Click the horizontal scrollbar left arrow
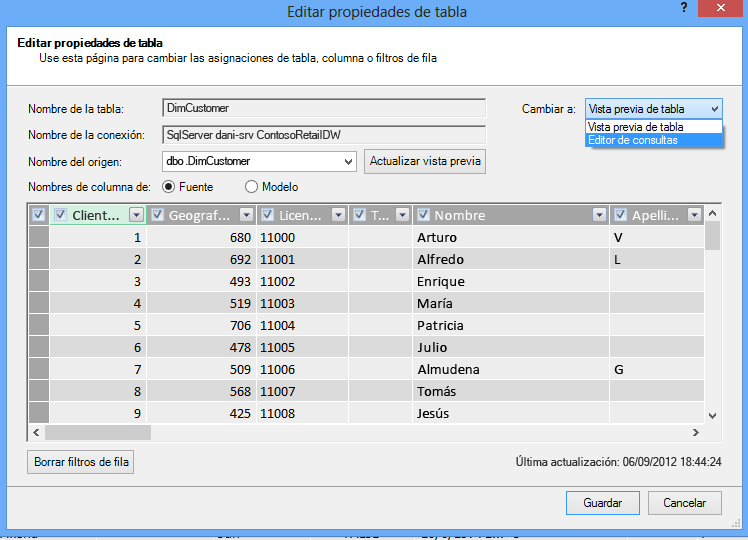Screen dimensions: 748x540 [x=36, y=432]
